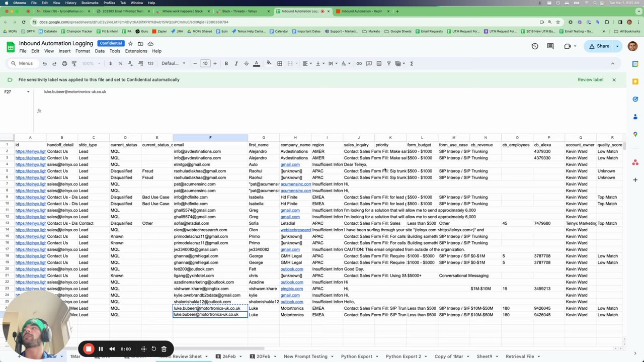The image size is (644, 362).
Task: Insert a link via toolbar icon
Action: pyautogui.click(x=359, y=63)
